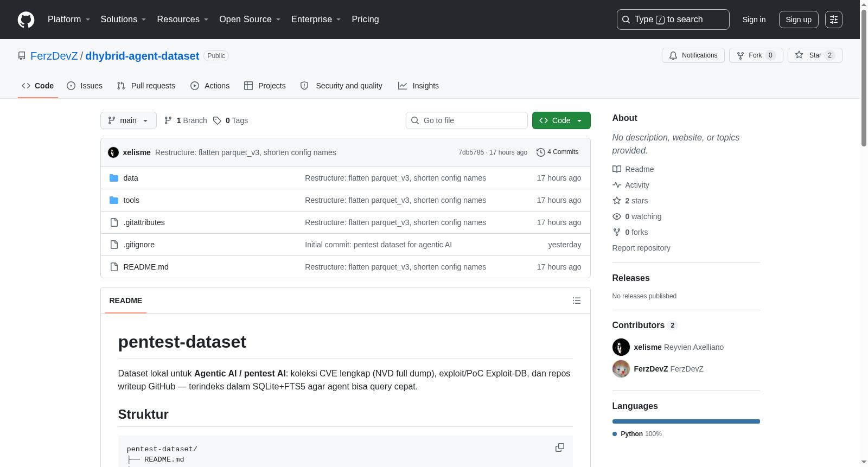Click the .gitignore file icon
This screenshot has height=467, width=868.
click(x=114, y=245)
